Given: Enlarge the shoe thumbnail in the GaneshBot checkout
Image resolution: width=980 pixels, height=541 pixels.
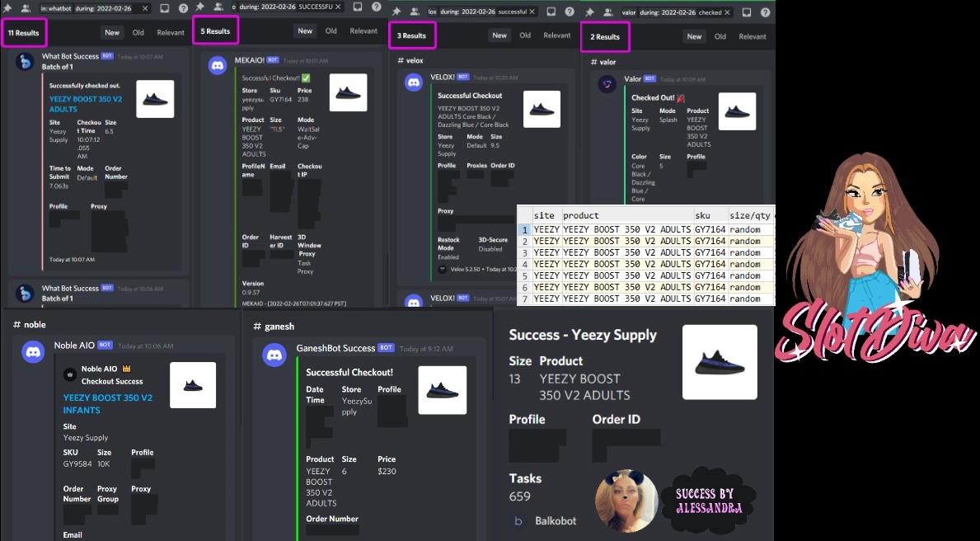Looking at the screenshot, I should (x=443, y=390).
